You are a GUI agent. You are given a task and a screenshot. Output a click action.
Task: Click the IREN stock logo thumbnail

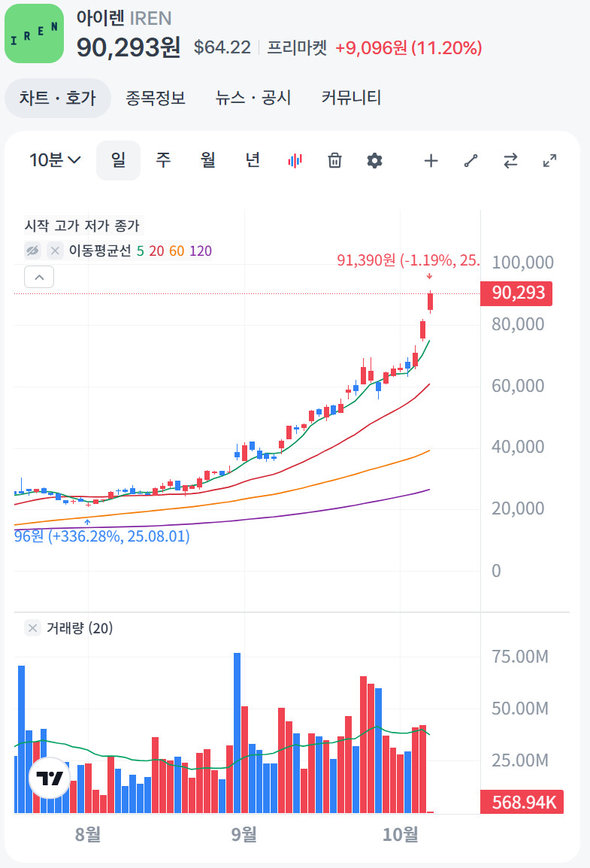[34, 34]
